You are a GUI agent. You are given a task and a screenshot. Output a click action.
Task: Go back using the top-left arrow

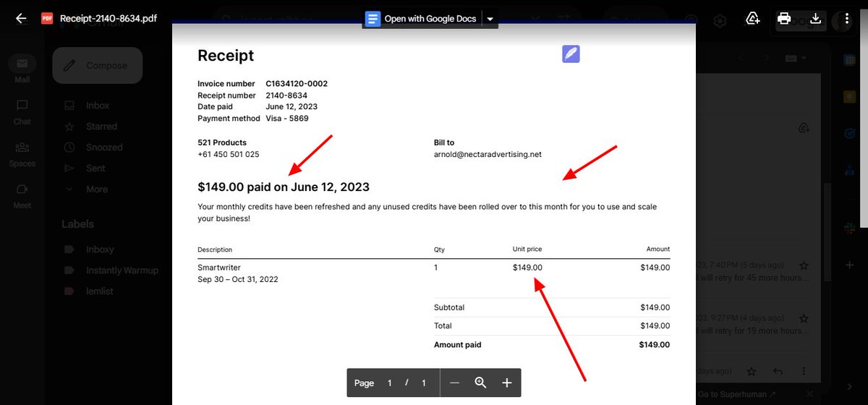(21, 19)
